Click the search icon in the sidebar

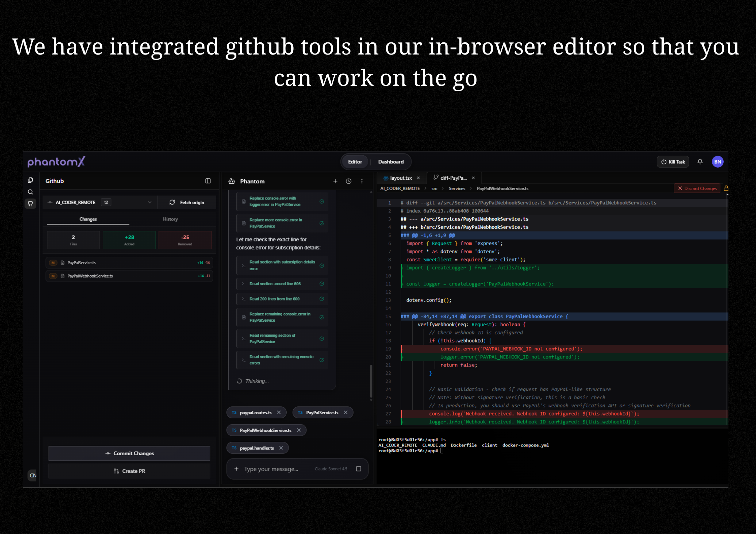click(30, 192)
